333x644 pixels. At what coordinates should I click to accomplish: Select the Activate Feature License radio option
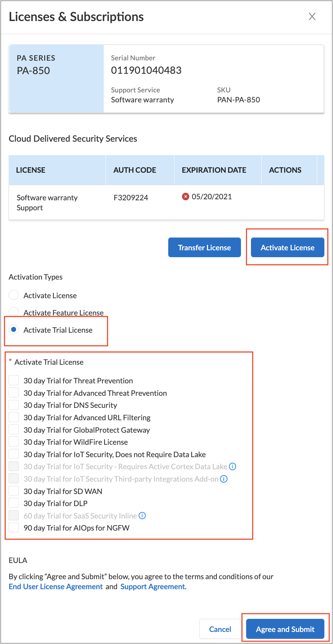14,312
